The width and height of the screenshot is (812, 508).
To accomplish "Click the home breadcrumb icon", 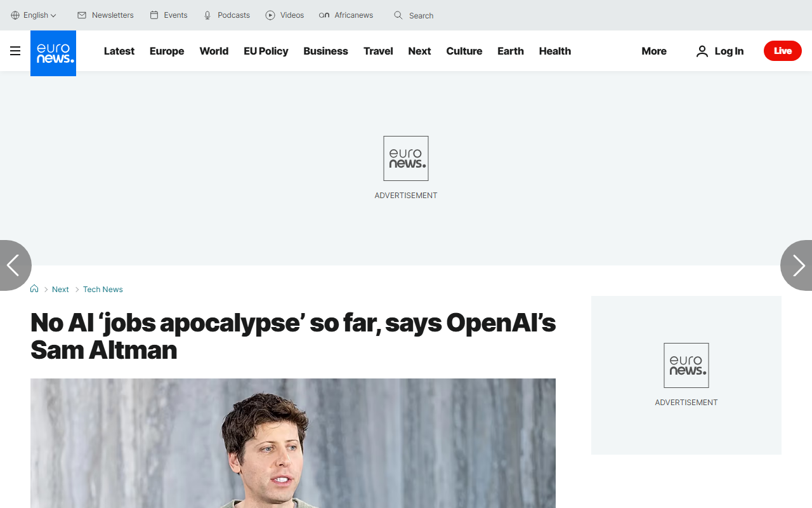I will coord(34,289).
